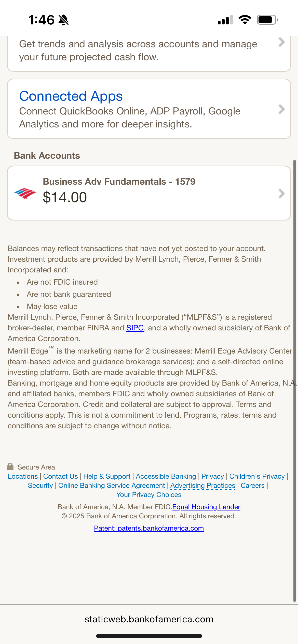Open Business Adv Fundamentals account chevron
This screenshot has width=298, height=644.
[281, 194]
